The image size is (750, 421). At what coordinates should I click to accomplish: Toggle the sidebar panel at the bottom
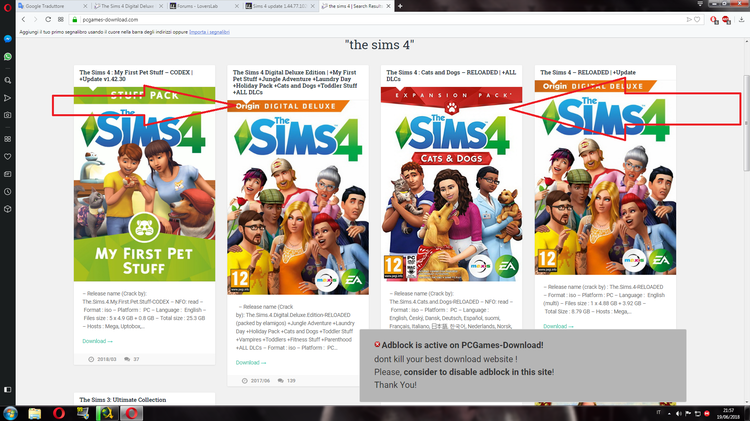point(8,389)
